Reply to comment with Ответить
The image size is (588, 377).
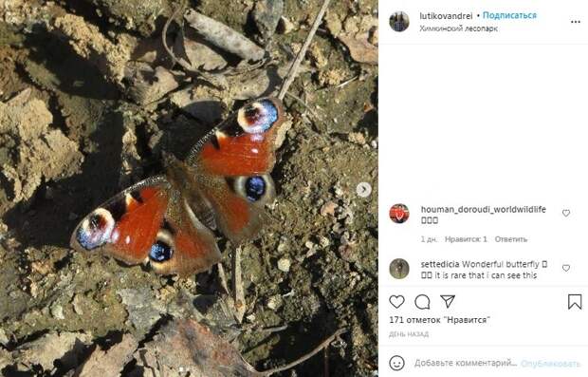pos(511,239)
